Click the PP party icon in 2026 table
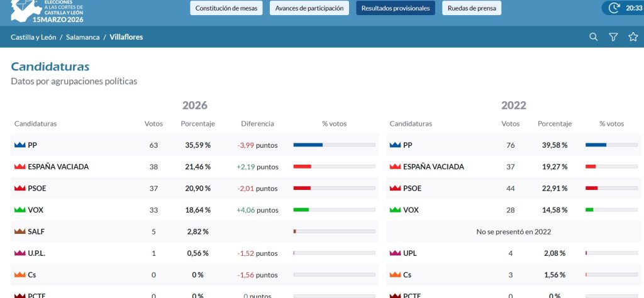 point(19,145)
